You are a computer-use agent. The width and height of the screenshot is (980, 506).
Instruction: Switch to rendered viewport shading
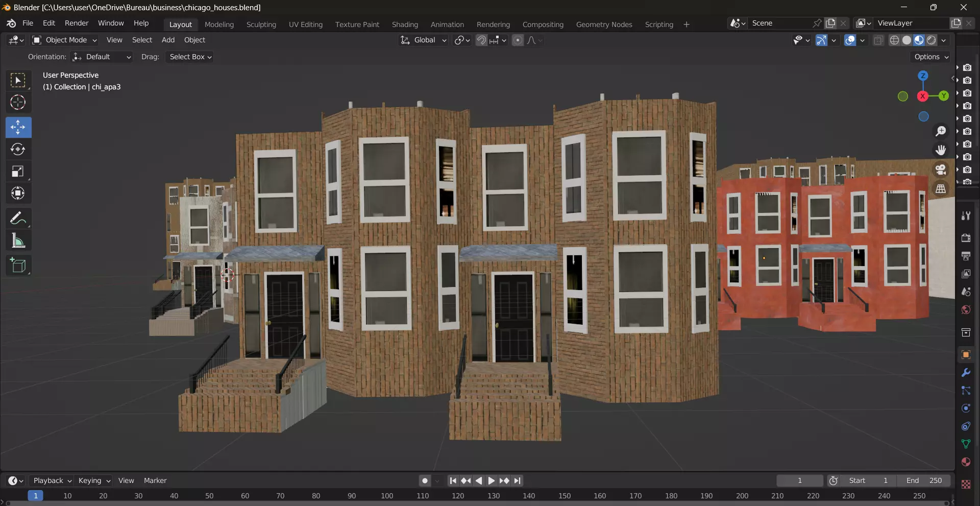tap(932, 40)
